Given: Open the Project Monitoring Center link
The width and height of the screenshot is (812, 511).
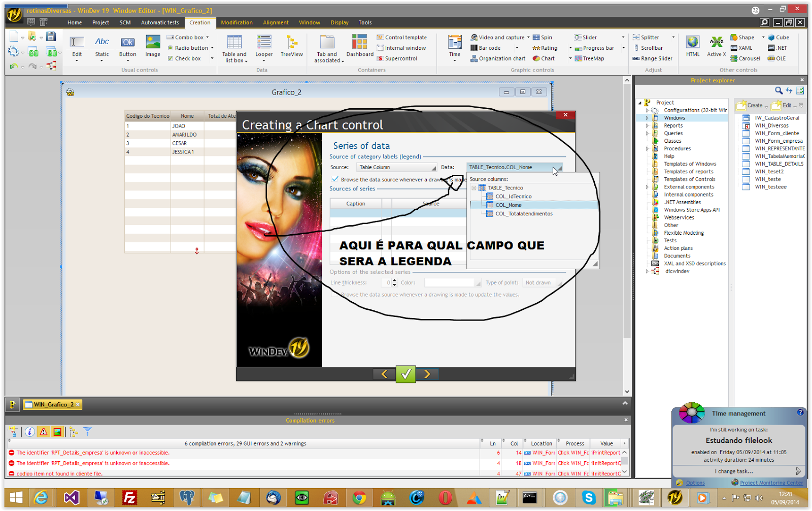Looking at the screenshot, I should (x=771, y=483).
